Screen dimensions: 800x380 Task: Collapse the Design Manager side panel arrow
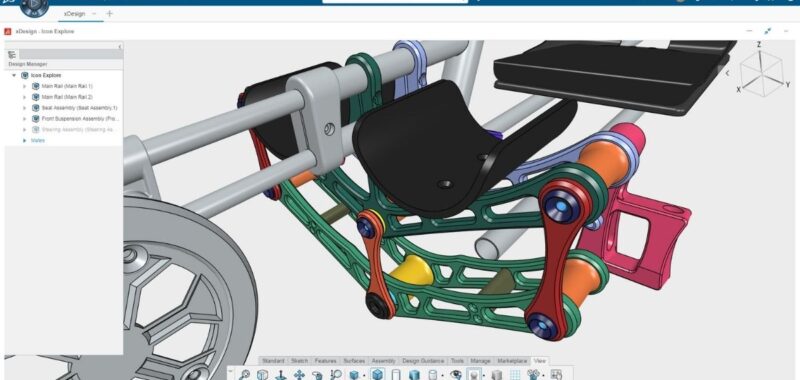coord(120,46)
